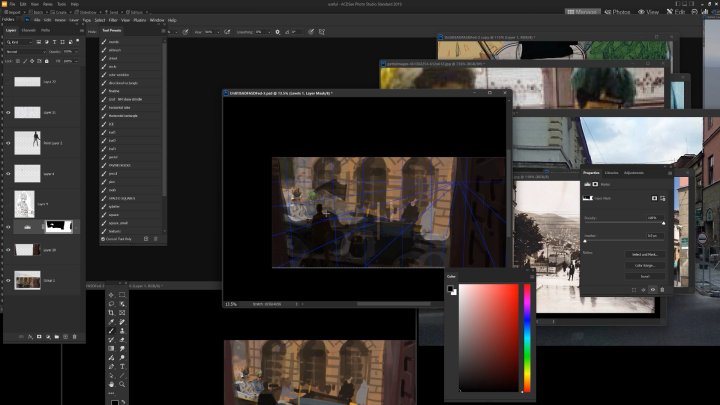Select the Hand tool
Image resolution: width=720 pixels, height=405 pixels.
(111, 384)
